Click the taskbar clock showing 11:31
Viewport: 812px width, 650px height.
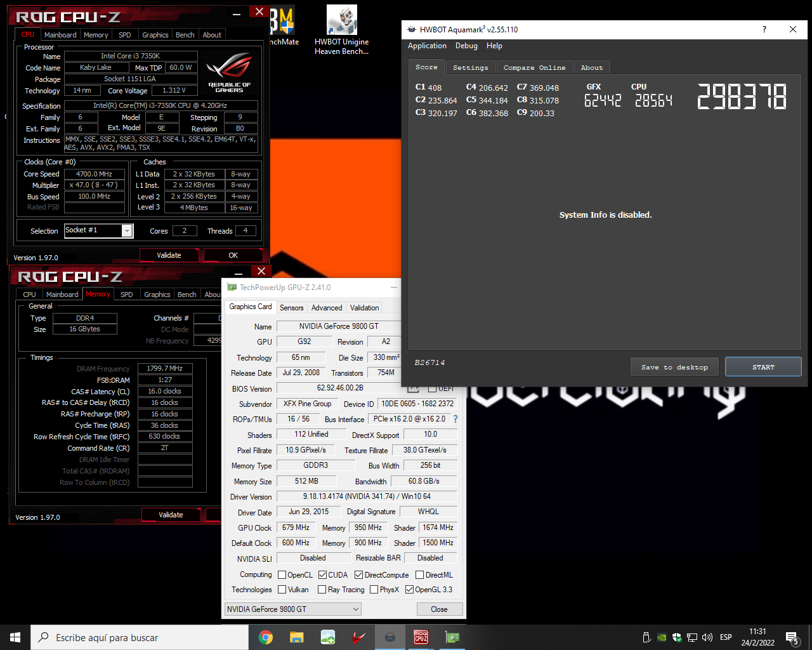click(x=757, y=637)
